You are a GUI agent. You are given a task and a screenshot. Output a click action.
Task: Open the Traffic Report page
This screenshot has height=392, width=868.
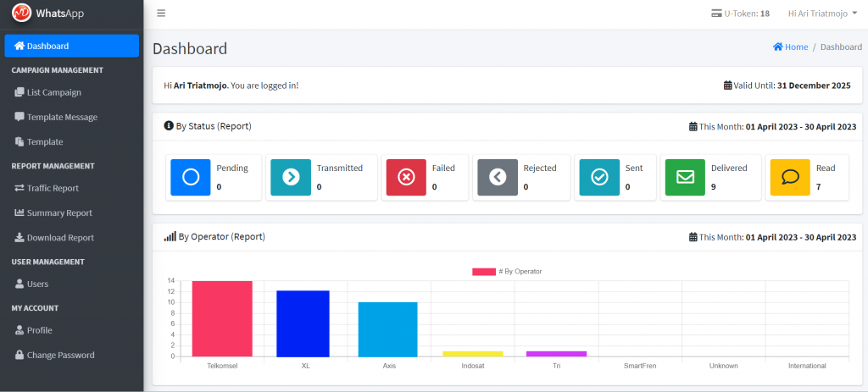(x=52, y=188)
